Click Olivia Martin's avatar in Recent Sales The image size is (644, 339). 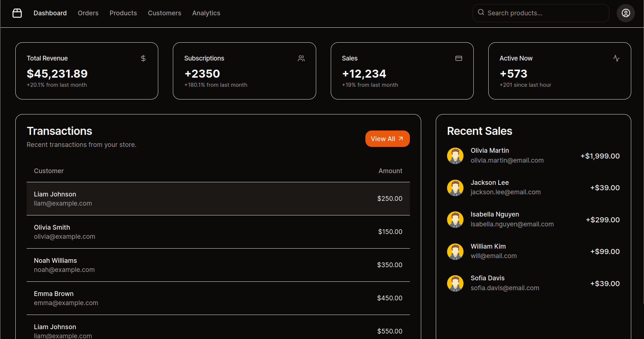[x=455, y=156]
